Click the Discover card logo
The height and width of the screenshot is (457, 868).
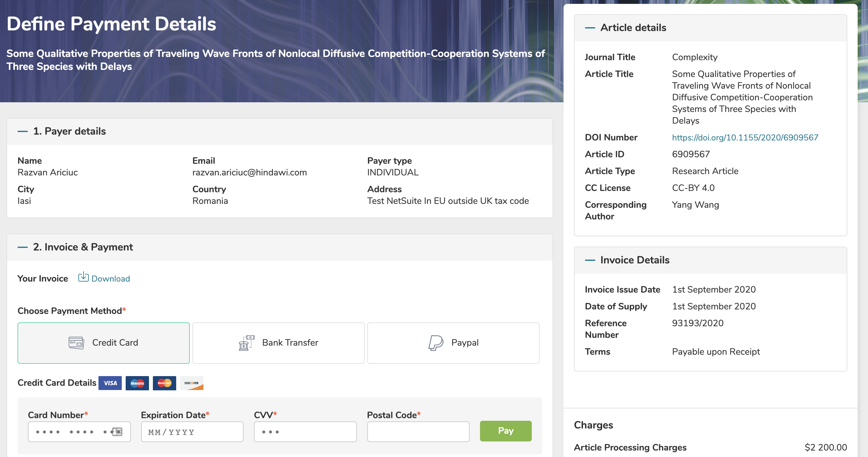tap(192, 383)
